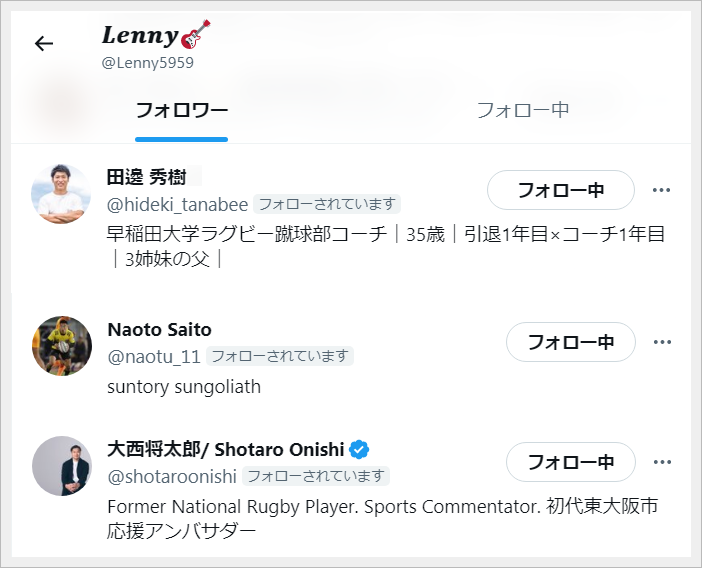Screen dimensions: 702x568
Task: Switch to the フォロワー tab
Action: point(182,110)
